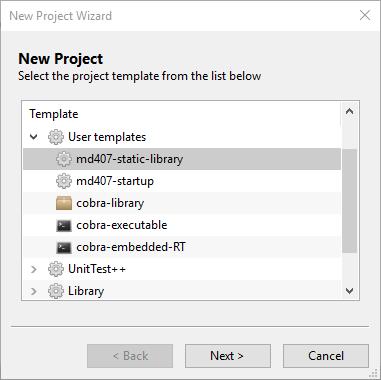Click the terminal icon for cobra-embedded-RT
Image resolution: width=381 pixels, height=380 pixels.
pyautogui.click(x=64, y=247)
